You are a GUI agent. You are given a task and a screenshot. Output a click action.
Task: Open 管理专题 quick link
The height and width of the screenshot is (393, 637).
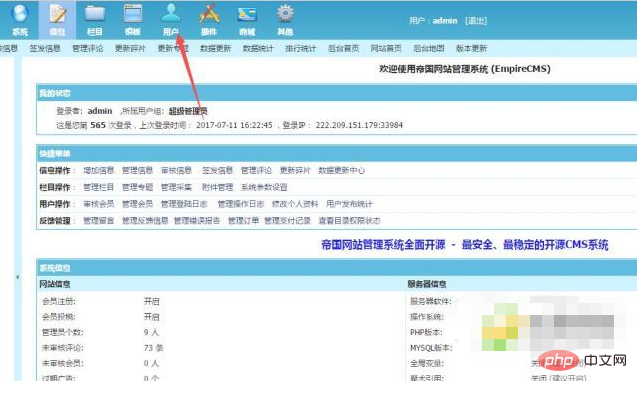click(x=137, y=187)
